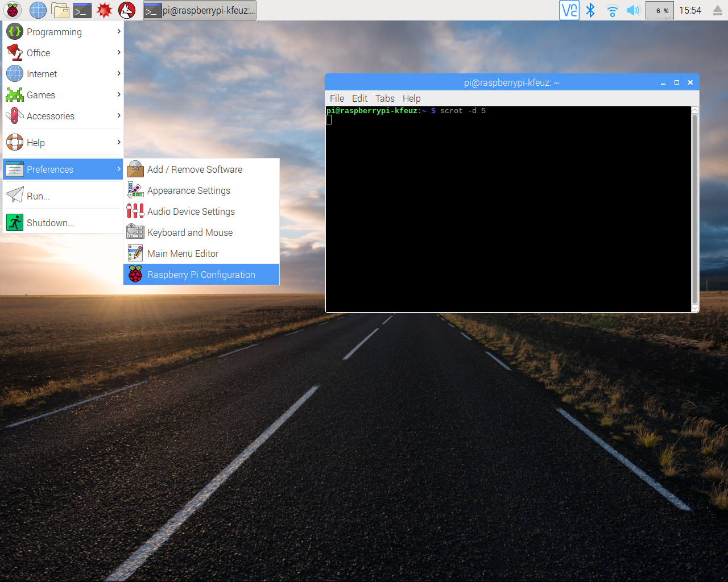
Task: Open the terminal Help menu
Action: coord(412,98)
